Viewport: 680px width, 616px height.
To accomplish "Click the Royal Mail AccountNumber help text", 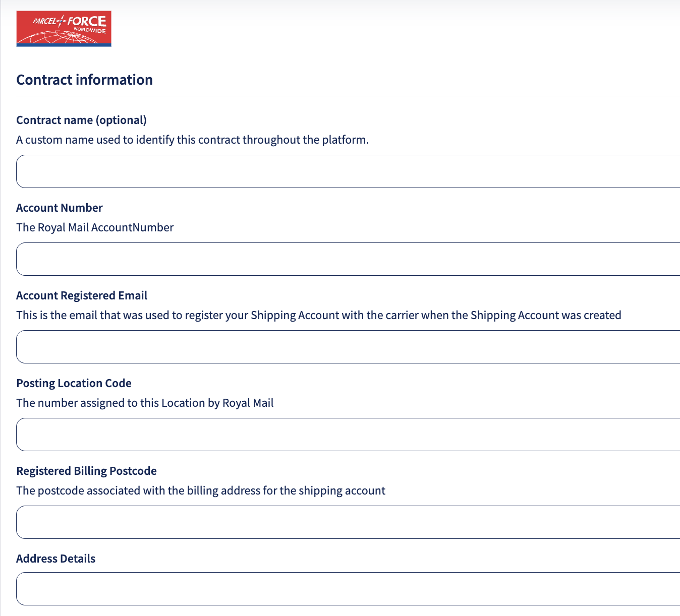I will tap(95, 227).
